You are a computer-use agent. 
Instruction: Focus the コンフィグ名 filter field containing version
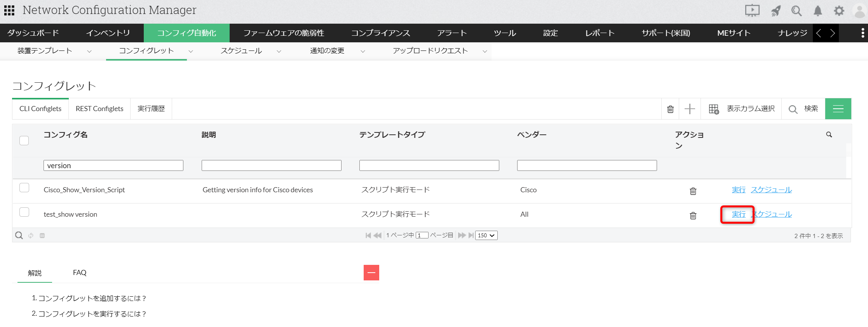(x=113, y=165)
